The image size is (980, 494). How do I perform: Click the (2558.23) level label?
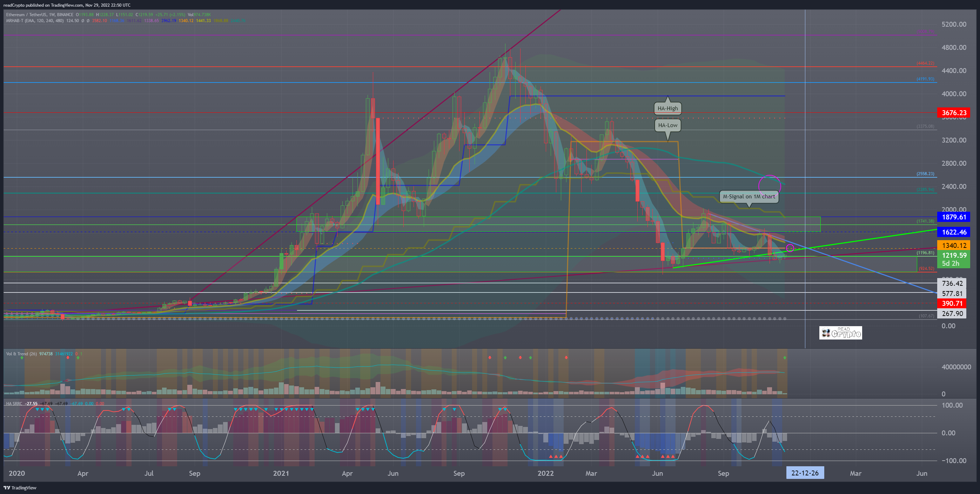(925, 174)
